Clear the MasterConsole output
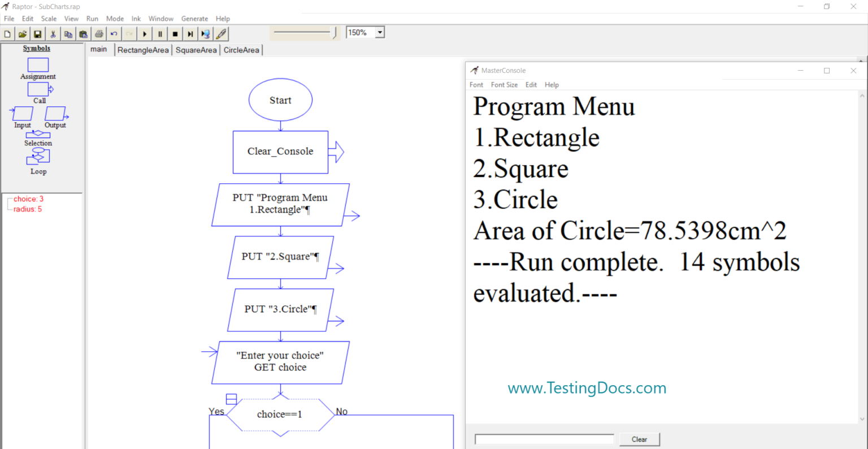 639,439
